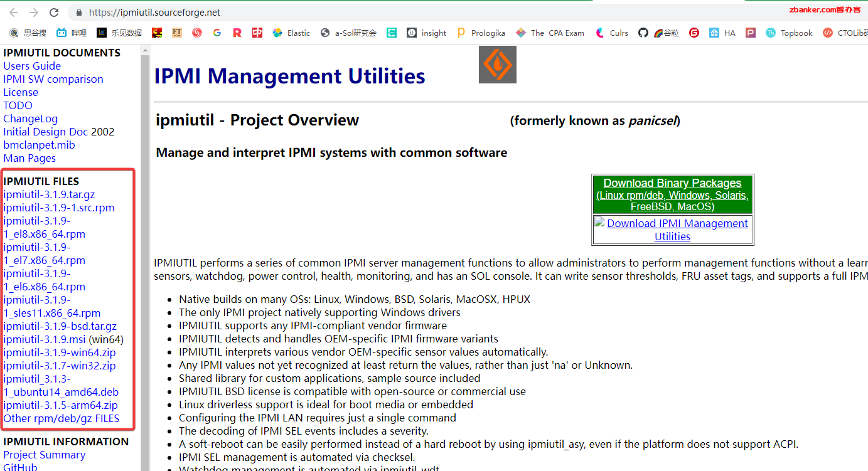
Task: Download ipmiutil-3.1.5-arm64.zip
Action: point(60,405)
